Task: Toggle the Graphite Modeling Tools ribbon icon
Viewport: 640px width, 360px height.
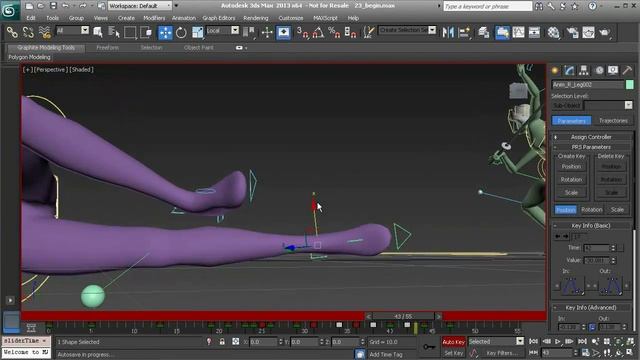Action: pyautogui.click(x=502, y=32)
